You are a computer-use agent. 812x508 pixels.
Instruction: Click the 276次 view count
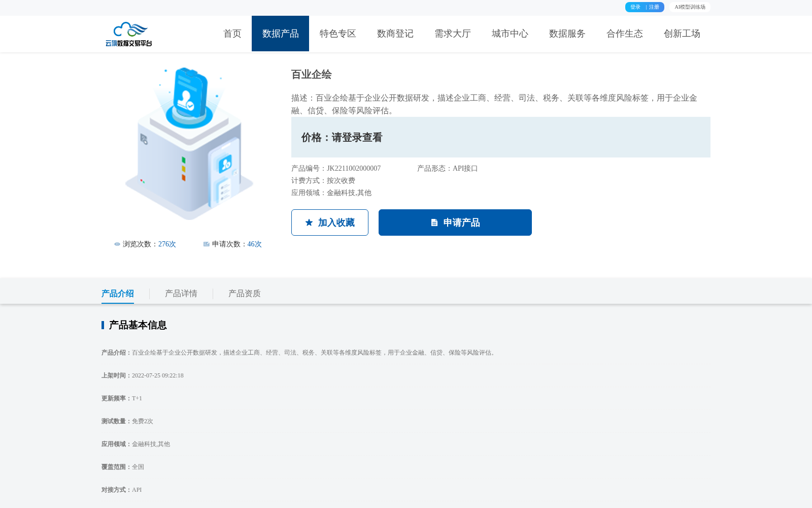(167, 244)
